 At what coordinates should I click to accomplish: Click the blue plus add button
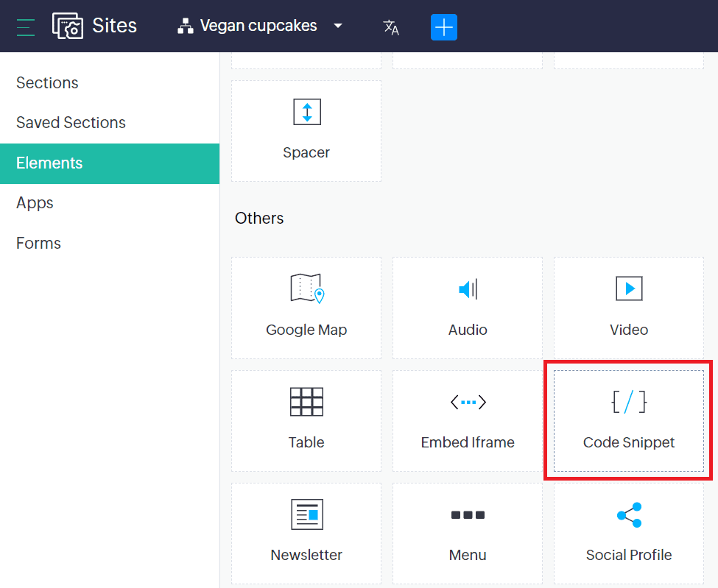[444, 27]
